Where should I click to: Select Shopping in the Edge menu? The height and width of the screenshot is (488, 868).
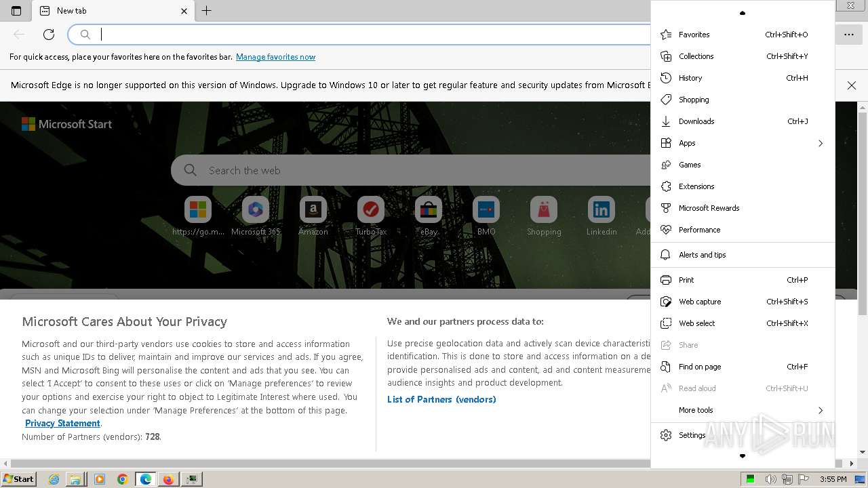(743, 100)
